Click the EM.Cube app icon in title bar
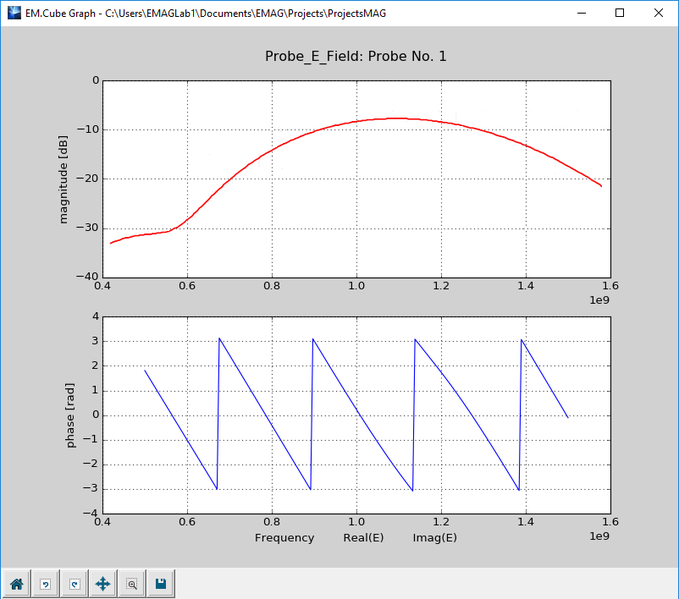This screenshot has height=599, width=679. [13, 13]
